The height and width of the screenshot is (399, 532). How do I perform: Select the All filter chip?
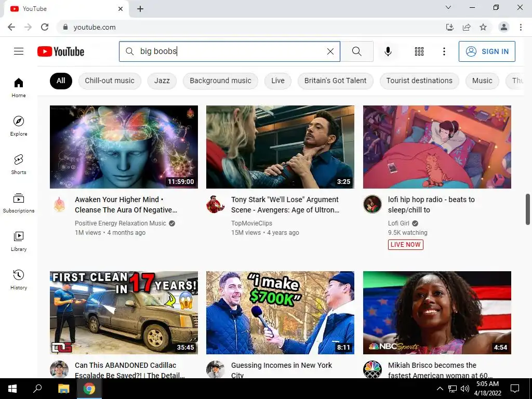(x=61, y=81)
